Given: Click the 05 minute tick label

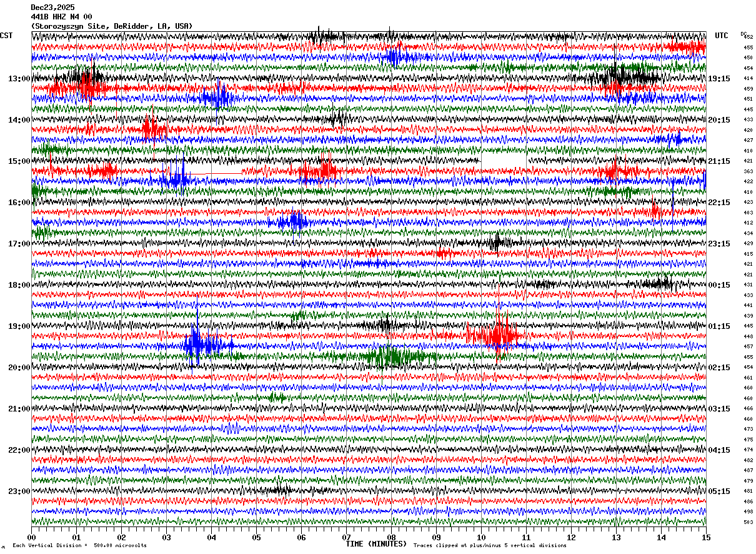Looking at the screenshot, I should 256,537.
